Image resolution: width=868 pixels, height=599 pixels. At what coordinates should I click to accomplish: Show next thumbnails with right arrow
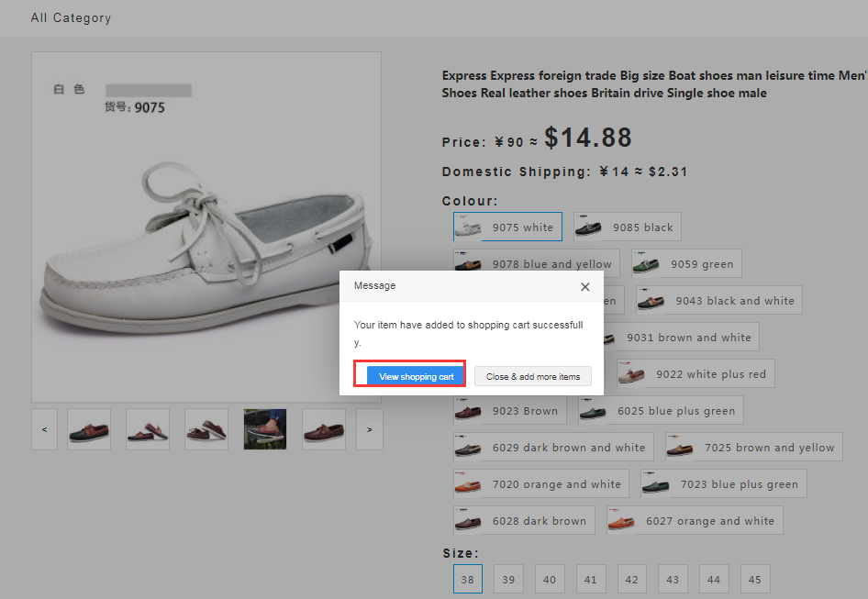pyautogui.click(x=369, y=429)
